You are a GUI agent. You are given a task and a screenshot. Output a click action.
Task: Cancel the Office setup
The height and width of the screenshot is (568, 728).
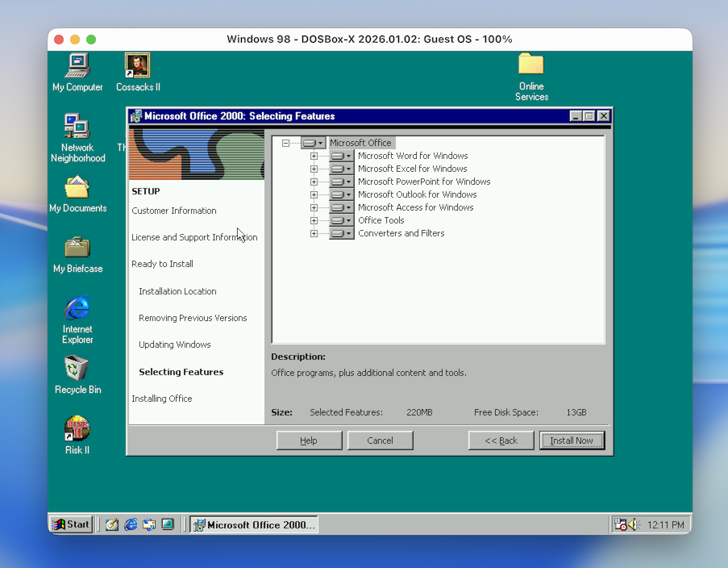[x=380, y=441]
